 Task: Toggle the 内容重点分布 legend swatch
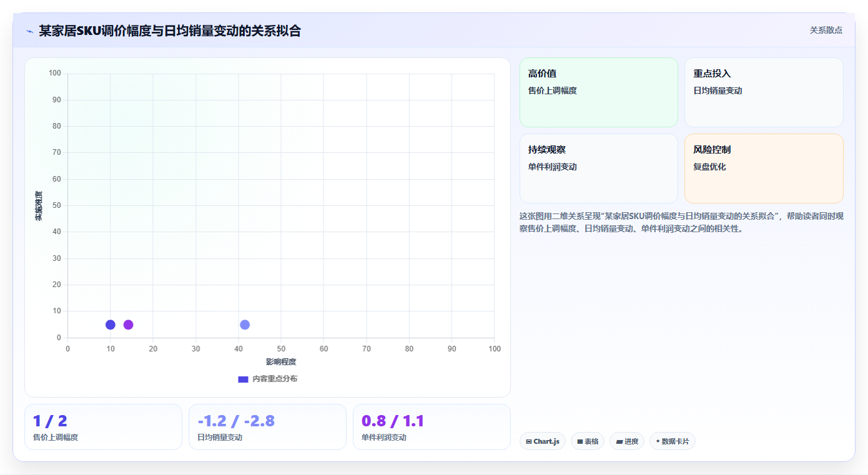click(243, 379)
